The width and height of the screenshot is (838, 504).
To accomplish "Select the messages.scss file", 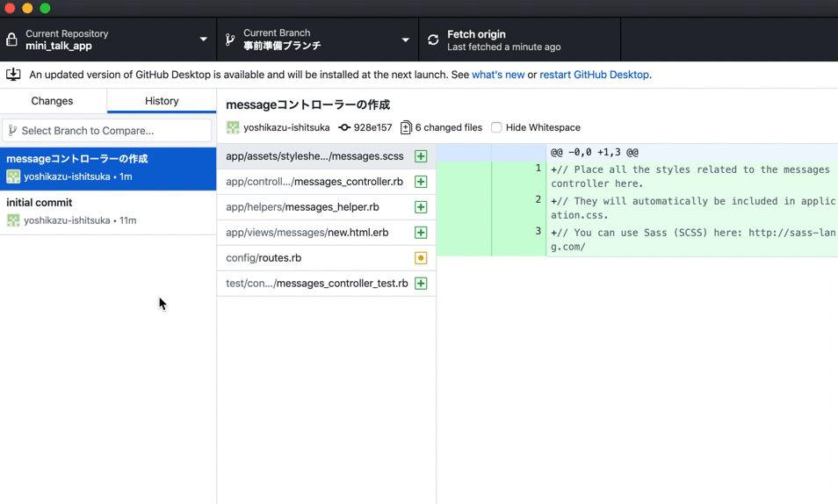I will [326, 156].
